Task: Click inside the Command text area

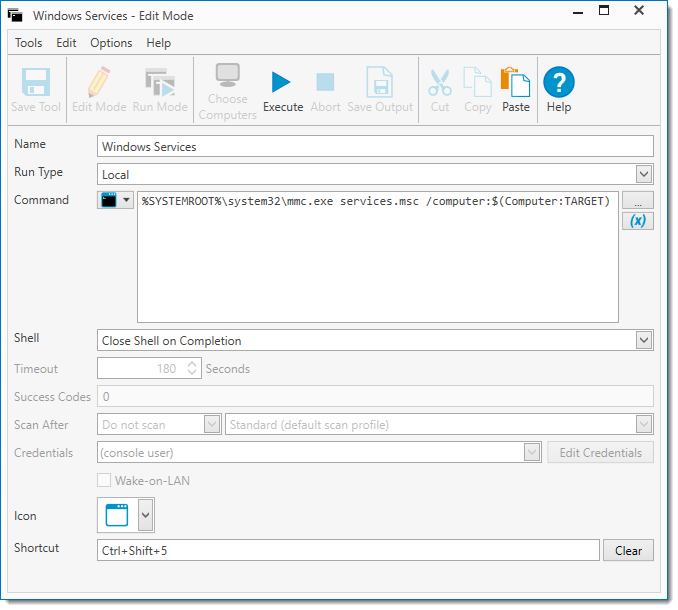Action: 378,257
